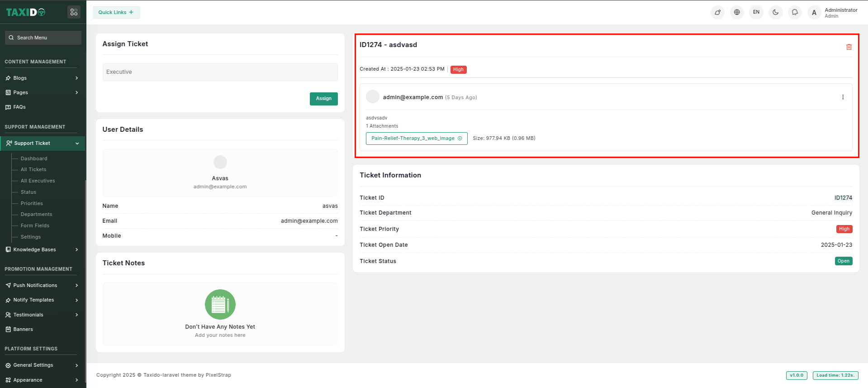868x388 pixels.
Task: Click the first header icon beside globe
Action: 717,12
